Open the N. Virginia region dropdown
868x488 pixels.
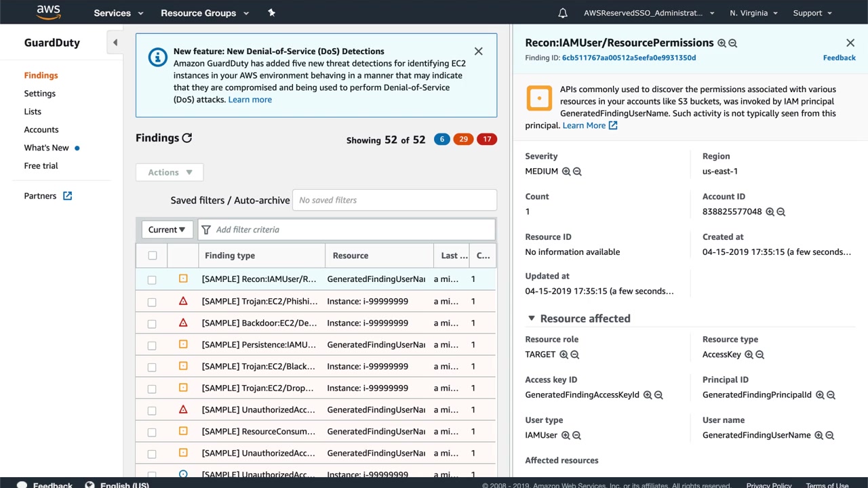click(753, 13)
